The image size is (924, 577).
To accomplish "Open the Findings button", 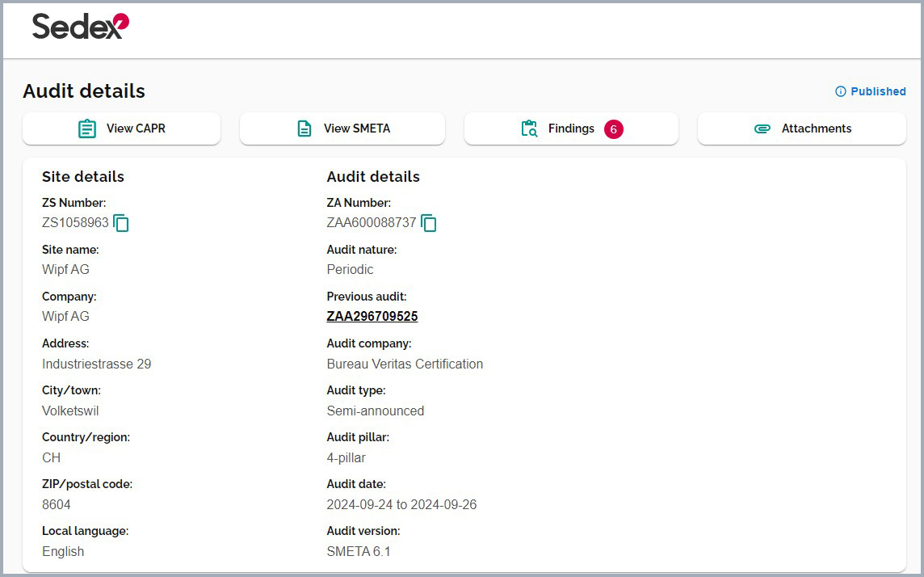I will [x=571, y=128].
